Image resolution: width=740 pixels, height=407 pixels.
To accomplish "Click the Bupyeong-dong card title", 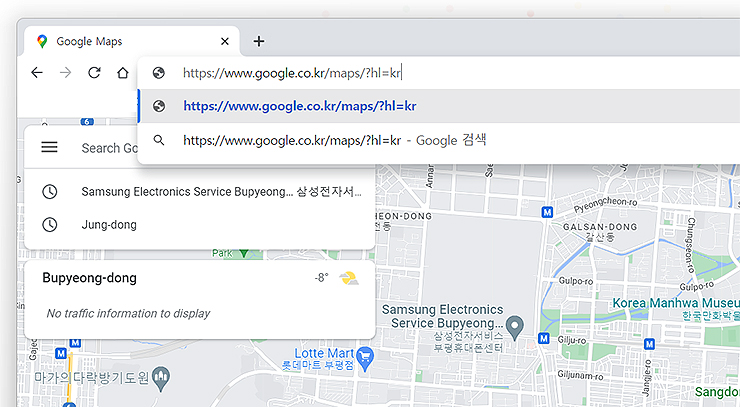I will click(x=90, y=278).
